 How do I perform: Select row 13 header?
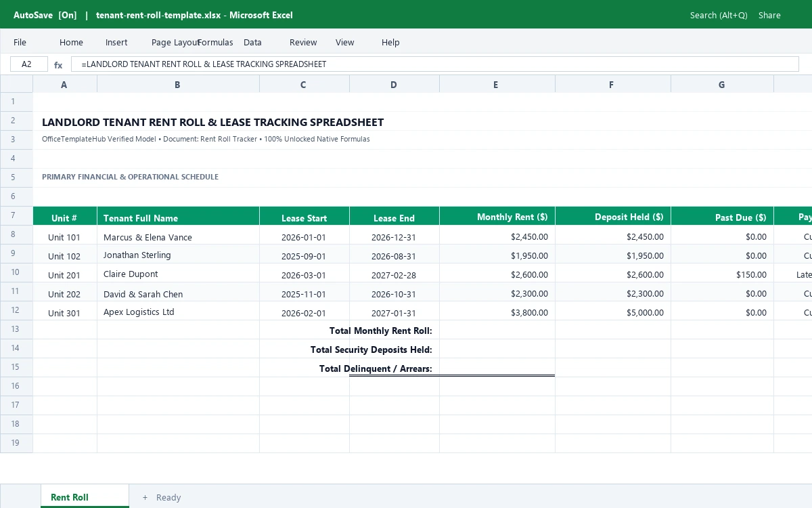tap(16, 329)
